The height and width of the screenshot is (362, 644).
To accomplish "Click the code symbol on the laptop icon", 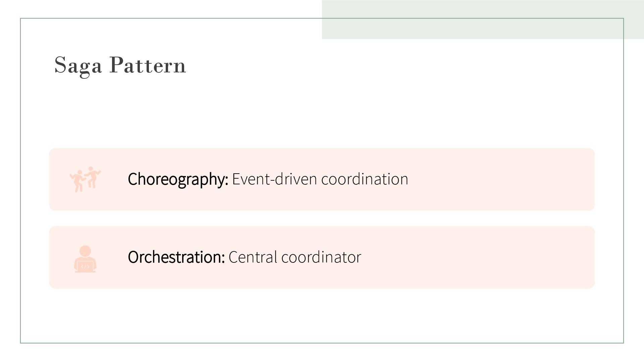I will click(85, 267).
